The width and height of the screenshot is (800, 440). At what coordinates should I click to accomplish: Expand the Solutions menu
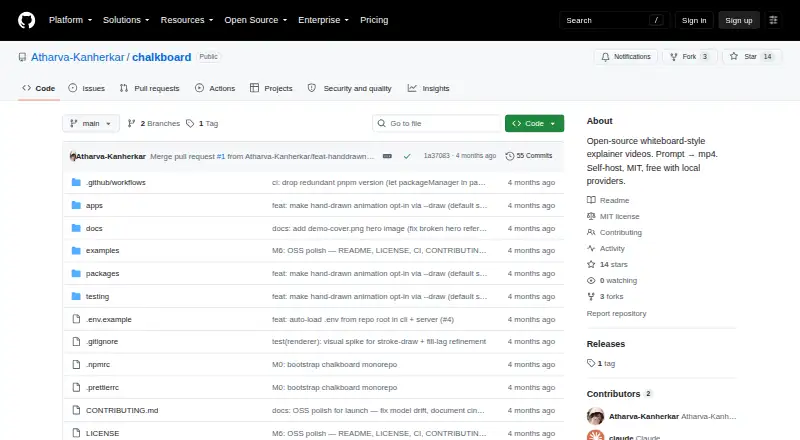tap(126, 20)
